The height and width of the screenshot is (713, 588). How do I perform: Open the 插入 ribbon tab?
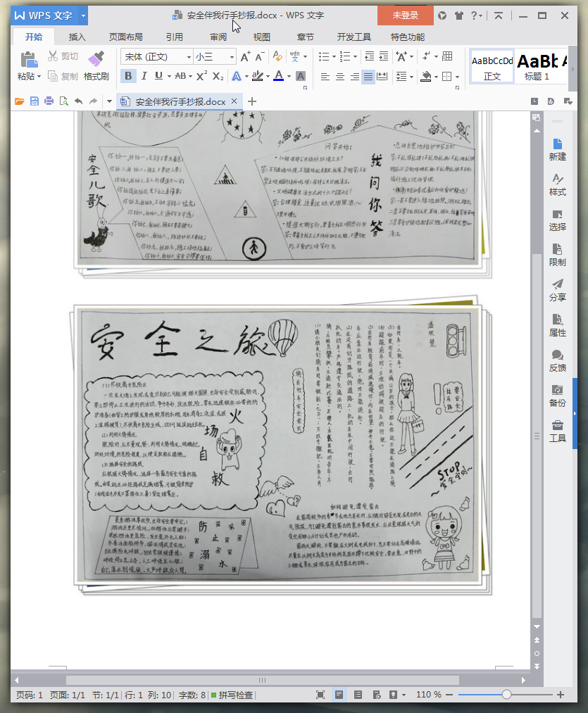(77, 37)
